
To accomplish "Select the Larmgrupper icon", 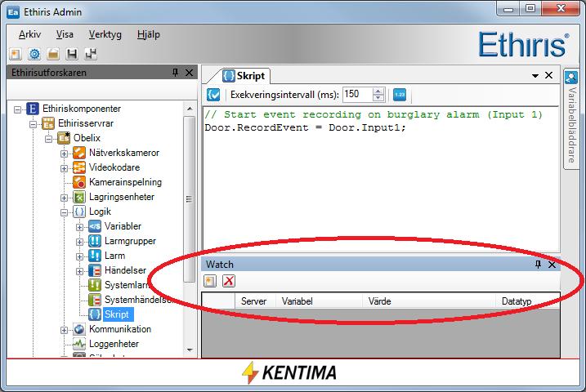I will (95, 241).
